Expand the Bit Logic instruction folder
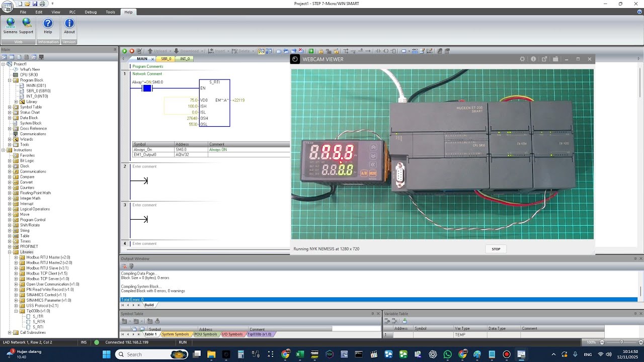Viewport: 644px width, 362px height. 10,161
